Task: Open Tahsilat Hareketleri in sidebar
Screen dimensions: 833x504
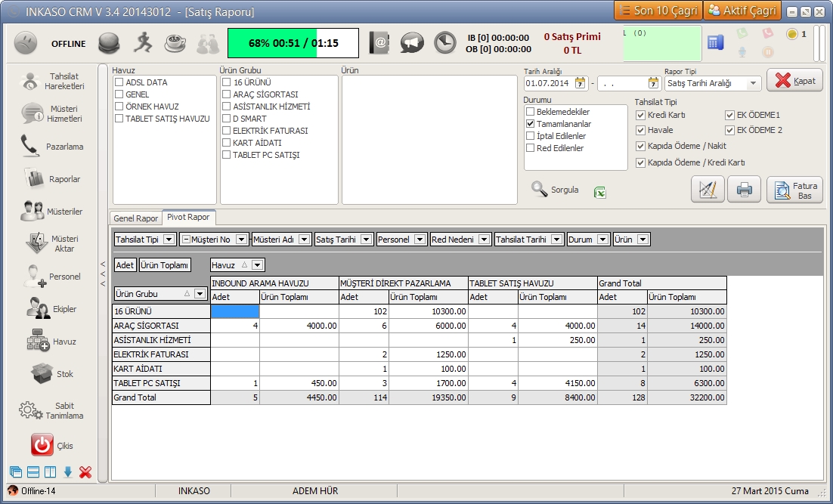Action: point(52,82)
